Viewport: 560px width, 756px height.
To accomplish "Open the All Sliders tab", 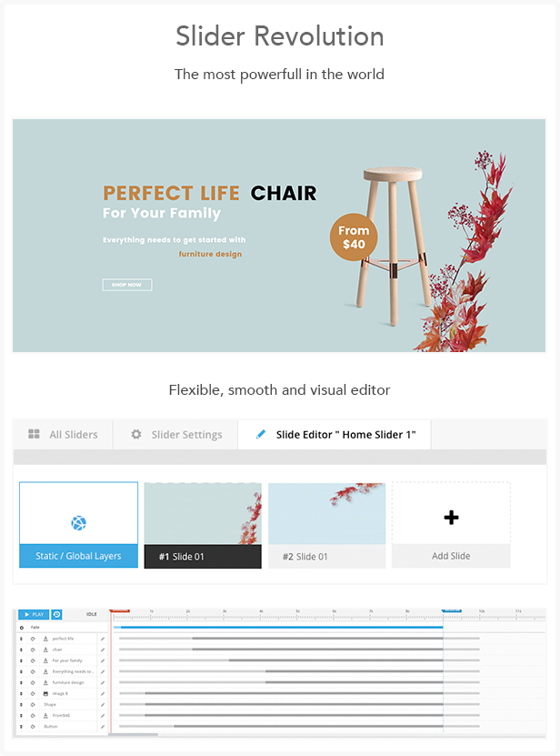I will tap(63, 435).
